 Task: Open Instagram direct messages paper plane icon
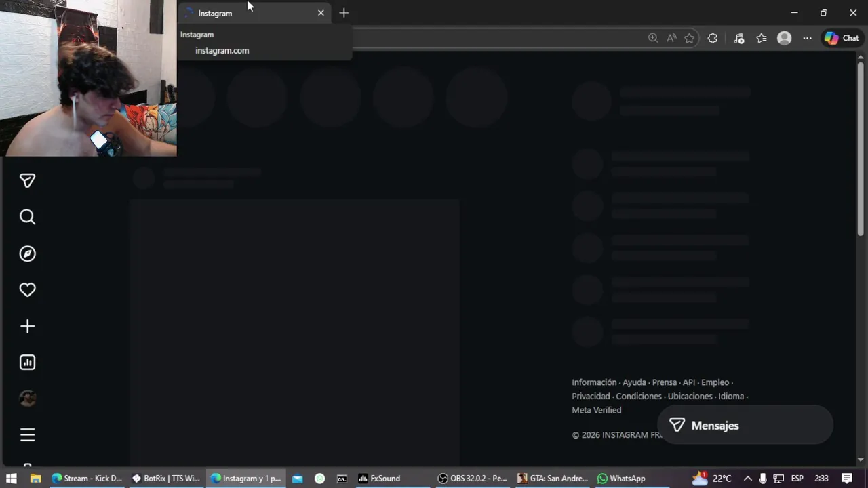27,181
